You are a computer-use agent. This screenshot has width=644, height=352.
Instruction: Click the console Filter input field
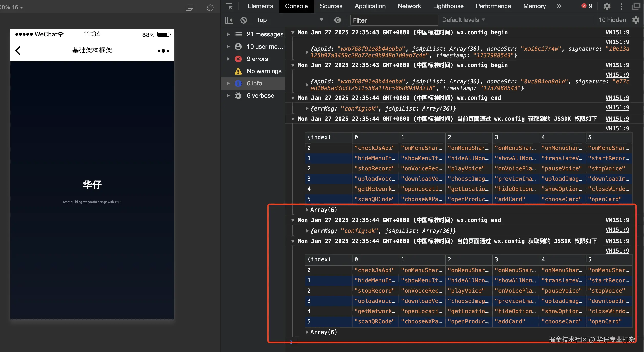tap(394, 20)
